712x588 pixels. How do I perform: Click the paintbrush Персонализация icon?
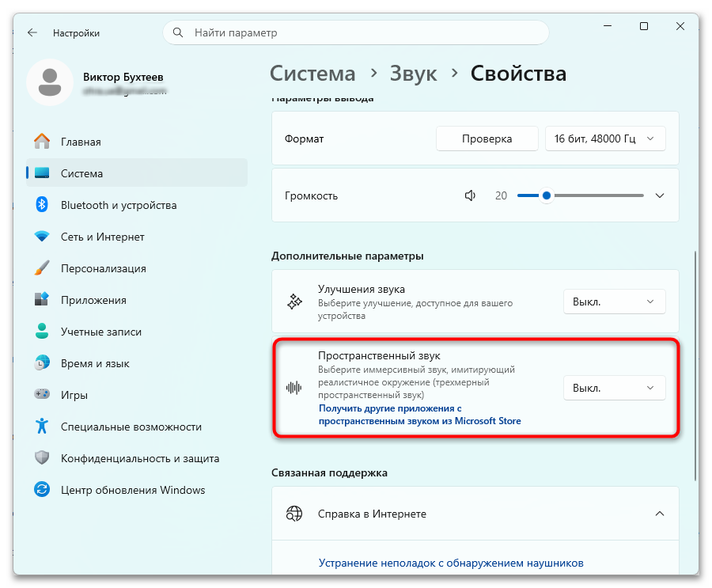click(x=42, y=267)
